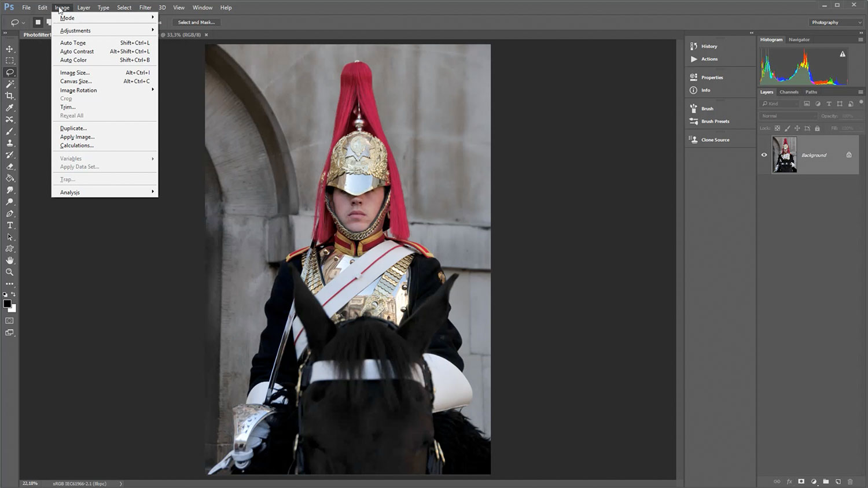Screen dimensions: 868x488
Task: Open the History panel
Action: point(709,46)
